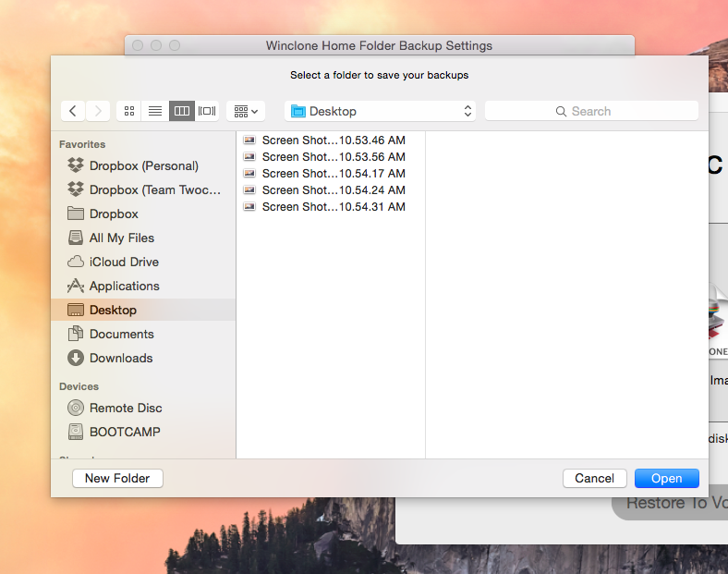
Task: Go back with the left chevron button
Action: tap(73, 111)
